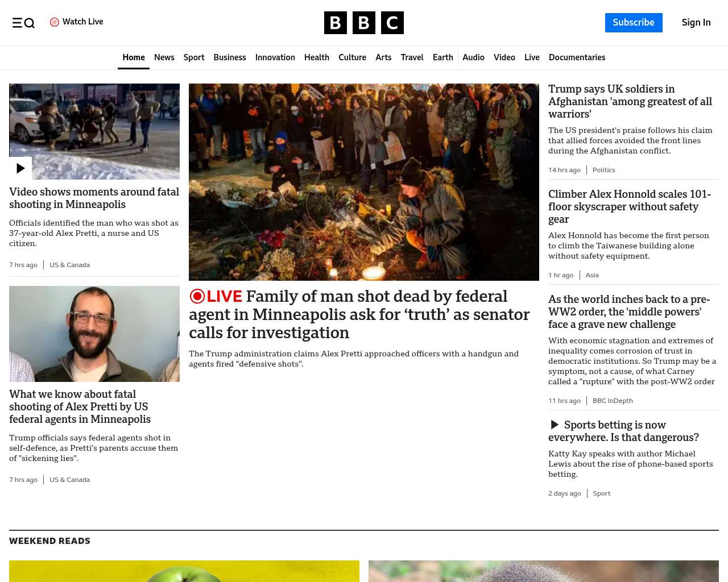728x582 pixels.
Task: Open the live story headline about Minneapolis family
Action: (x=359, y=314)
